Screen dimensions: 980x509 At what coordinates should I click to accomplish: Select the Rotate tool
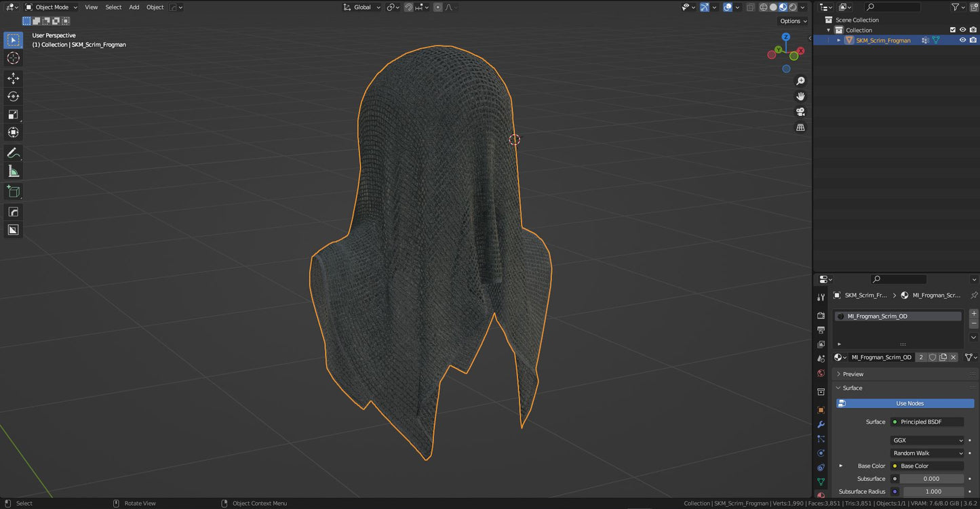click(x=13, y=96)
